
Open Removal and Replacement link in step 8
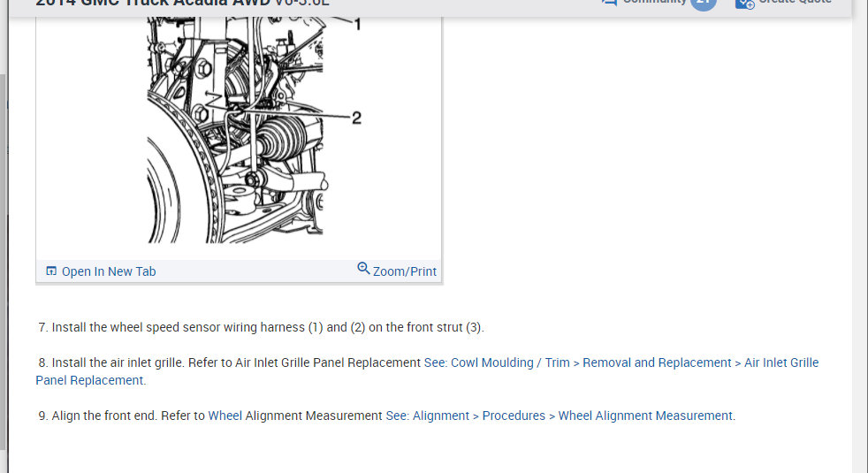[657, 362]
